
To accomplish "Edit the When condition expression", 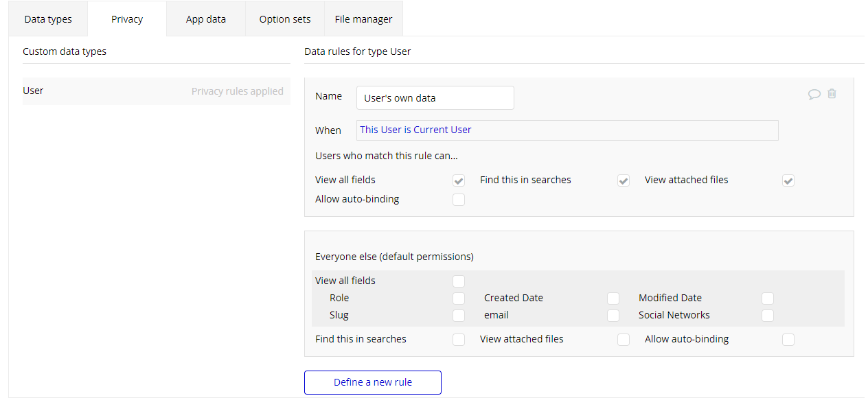I will 567,130.
